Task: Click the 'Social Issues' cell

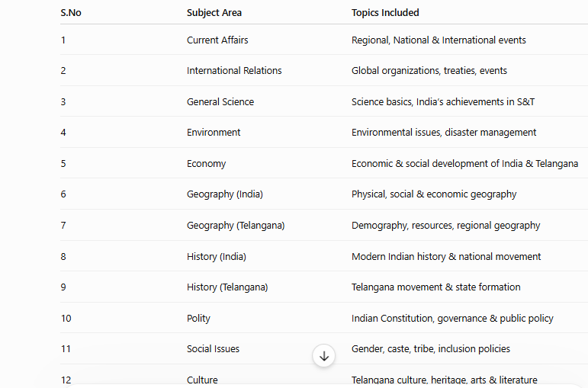Action: [x=213, y=349]
